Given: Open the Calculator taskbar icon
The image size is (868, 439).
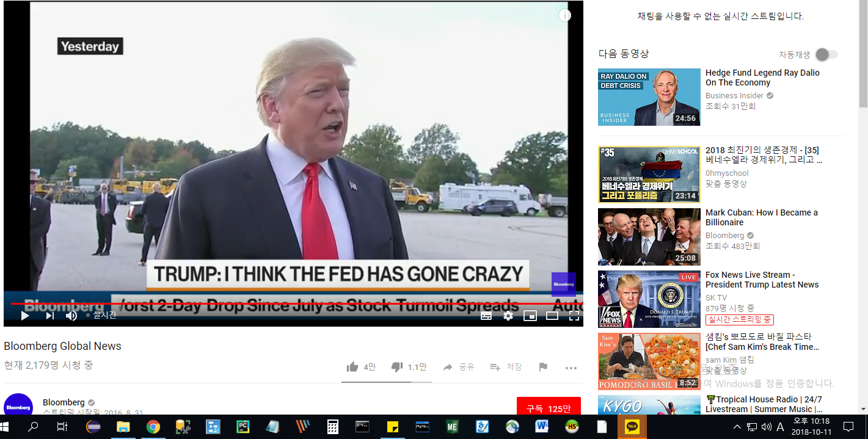Looking at the screenshot, I should 333,427.
